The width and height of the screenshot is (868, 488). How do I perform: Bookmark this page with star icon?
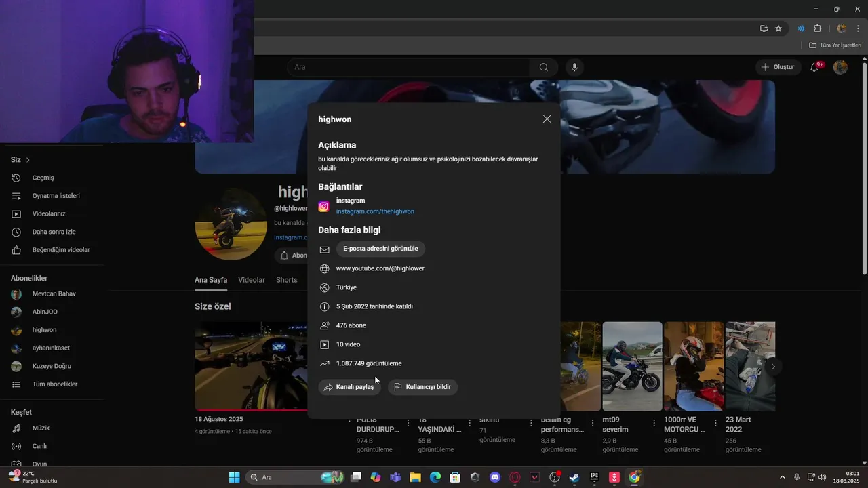778,28
